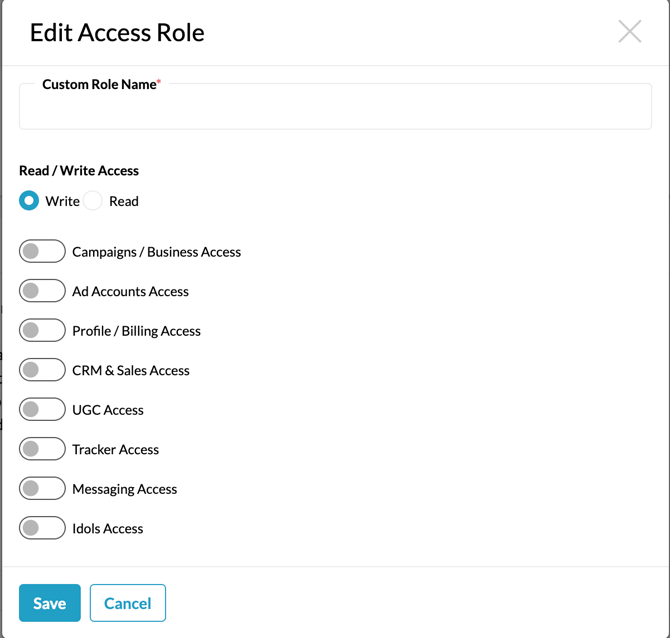Screen dimensions: 670x638
Task: Close the Edit Access Role dialog
Action: (x=629, y=31)
